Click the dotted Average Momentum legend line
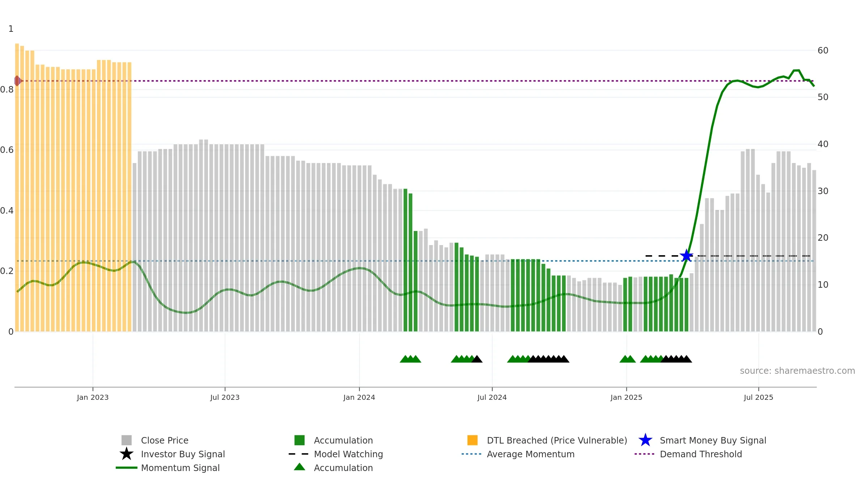This screenshot has height=488, width=868. pos(472,454)
